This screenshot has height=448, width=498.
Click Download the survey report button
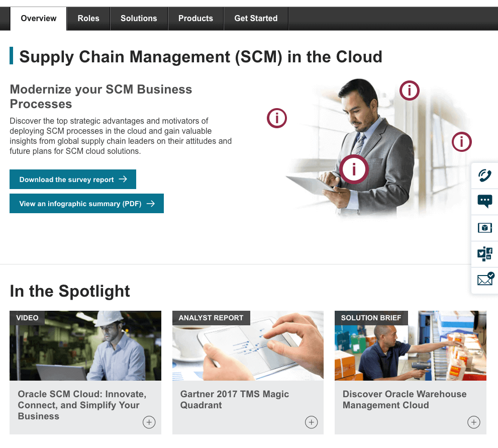[x=73, y=180]
